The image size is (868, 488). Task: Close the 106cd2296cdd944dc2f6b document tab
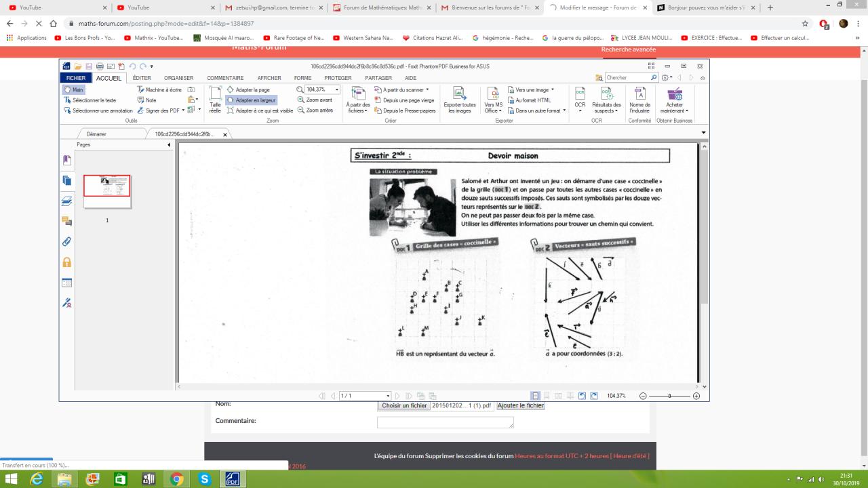click(x=225, y=135)
